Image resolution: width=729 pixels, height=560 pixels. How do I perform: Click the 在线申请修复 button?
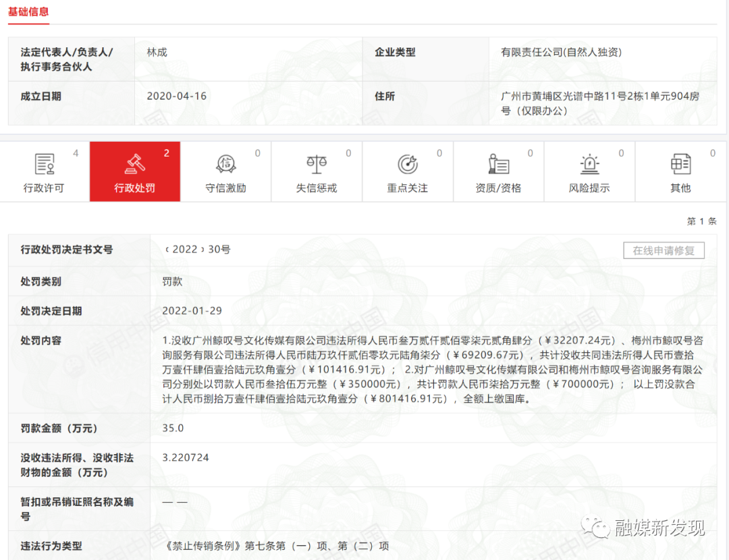point(664,250)
